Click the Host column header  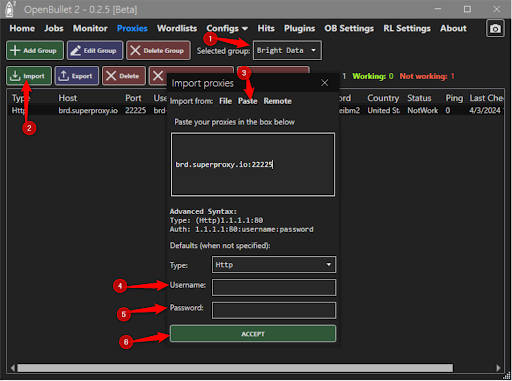click(x=68, y=98)
